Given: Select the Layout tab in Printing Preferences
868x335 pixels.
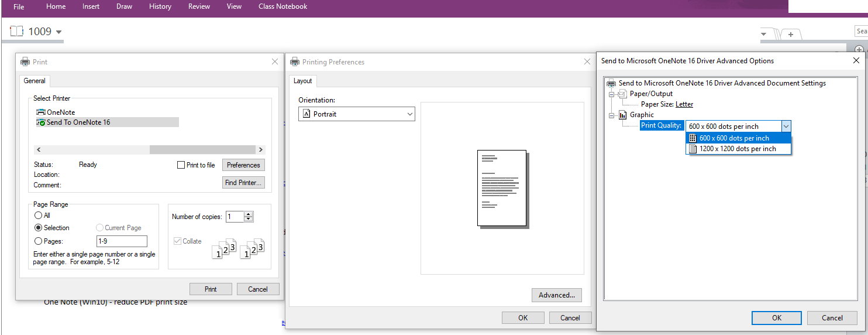Looking at the screenshot, I should point(303,81).
